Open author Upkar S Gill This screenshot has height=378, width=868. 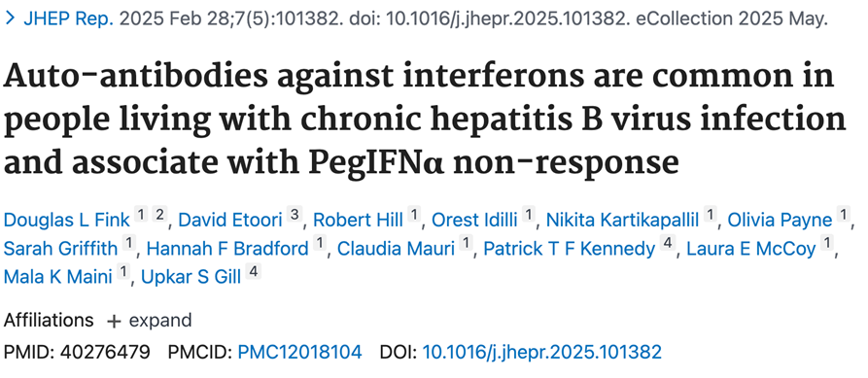pos(191,276)
